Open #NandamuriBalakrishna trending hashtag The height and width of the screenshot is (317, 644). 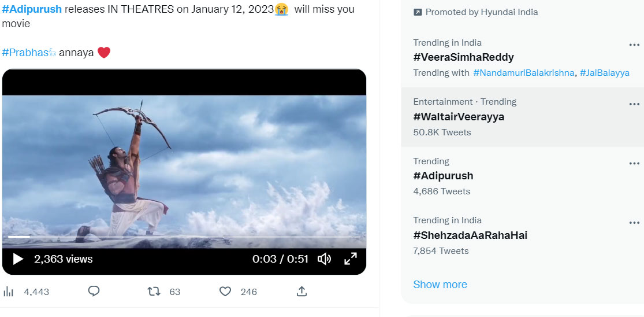point(524,73)
